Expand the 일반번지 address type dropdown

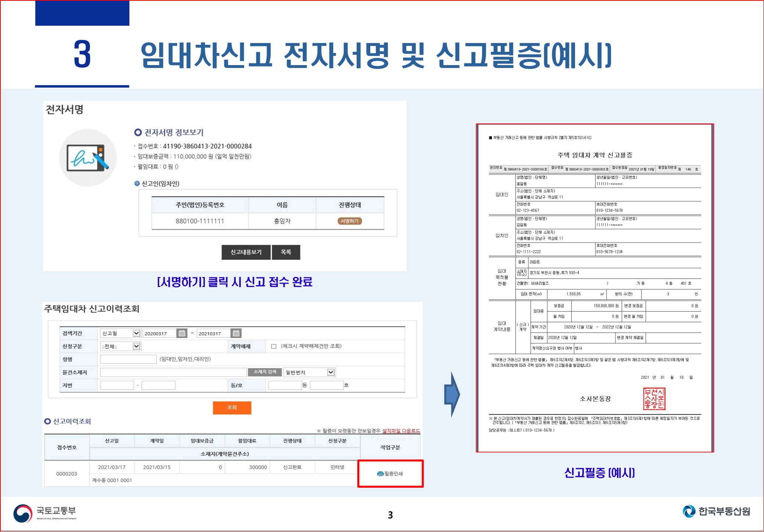coord(331,372)
